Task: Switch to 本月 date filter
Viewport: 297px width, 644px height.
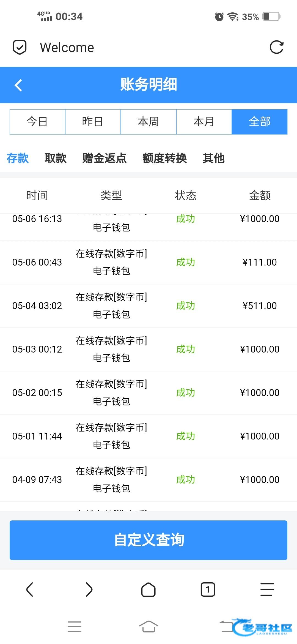Action: pos(204,122)
